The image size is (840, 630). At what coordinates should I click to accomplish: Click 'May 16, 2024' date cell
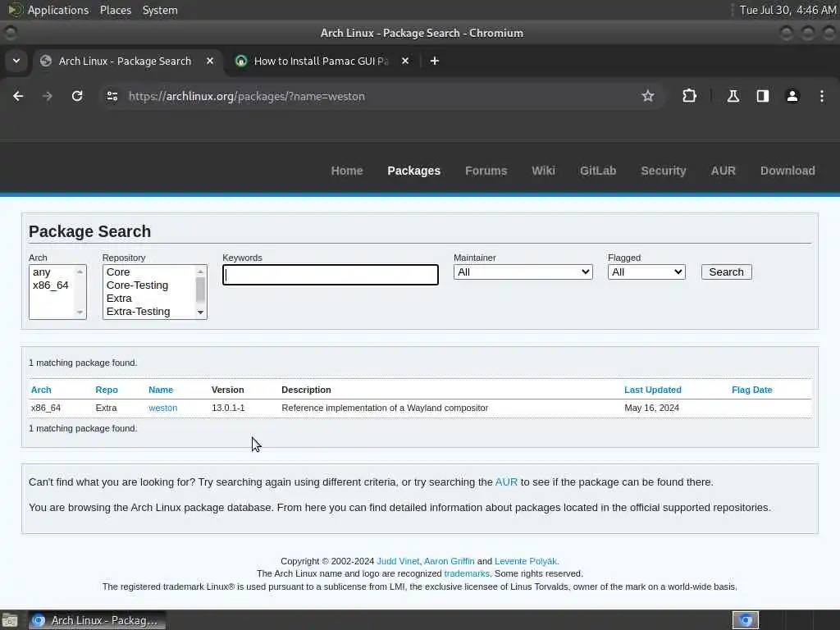pos(651,409)
